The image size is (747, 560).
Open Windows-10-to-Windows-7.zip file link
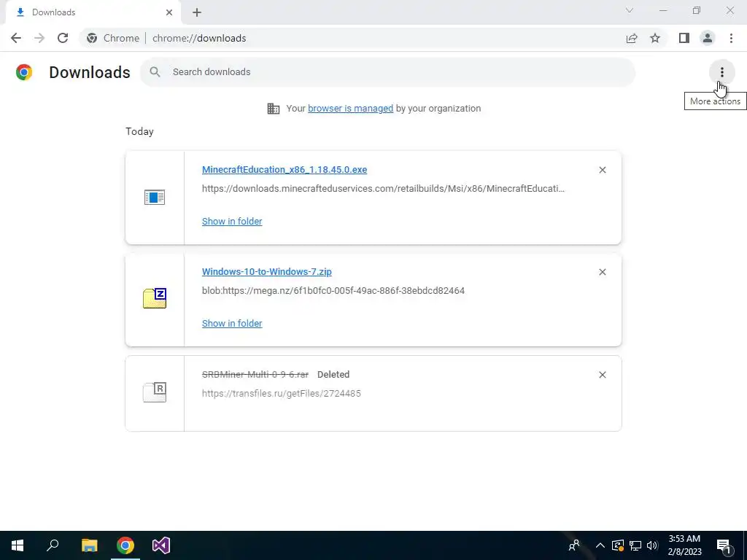[x=267, y=272]
